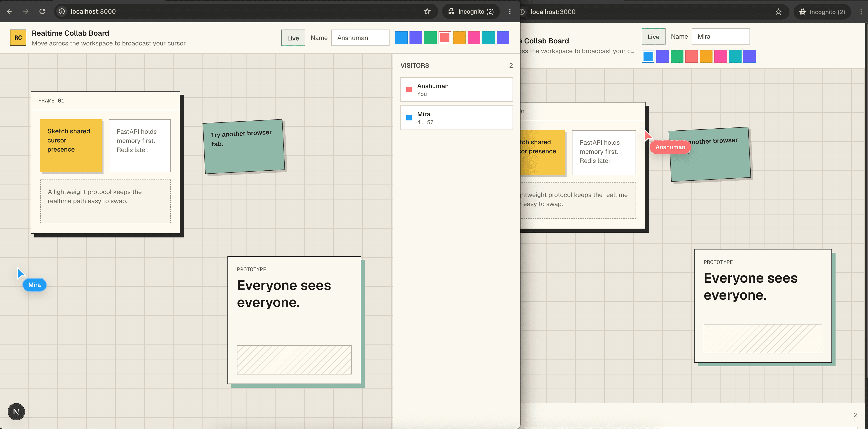Open the Chrome three-dot menu in right window

(x=861, y=12)
